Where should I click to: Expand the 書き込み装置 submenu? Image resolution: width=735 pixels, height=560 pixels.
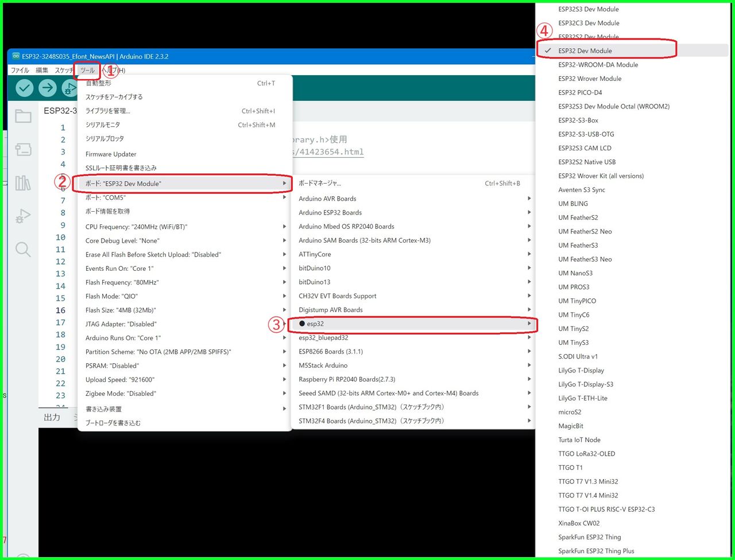185,409
